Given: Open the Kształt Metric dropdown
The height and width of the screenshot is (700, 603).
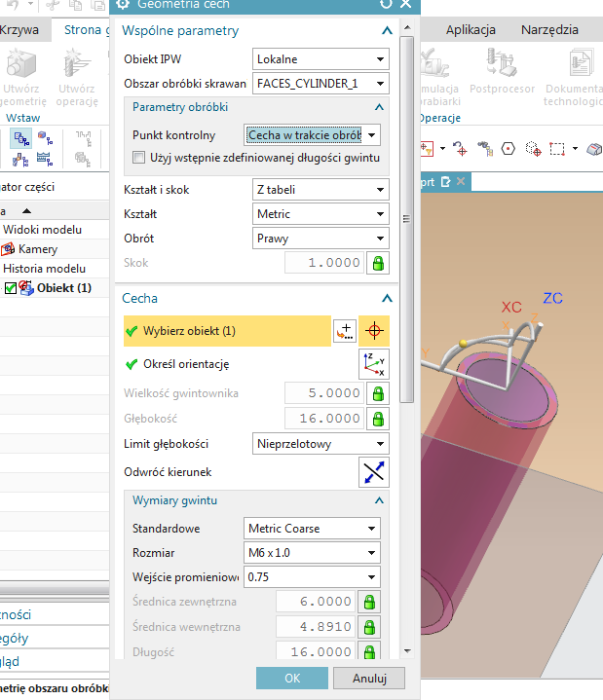Looking at the screenshot, I should coord(320,214).
